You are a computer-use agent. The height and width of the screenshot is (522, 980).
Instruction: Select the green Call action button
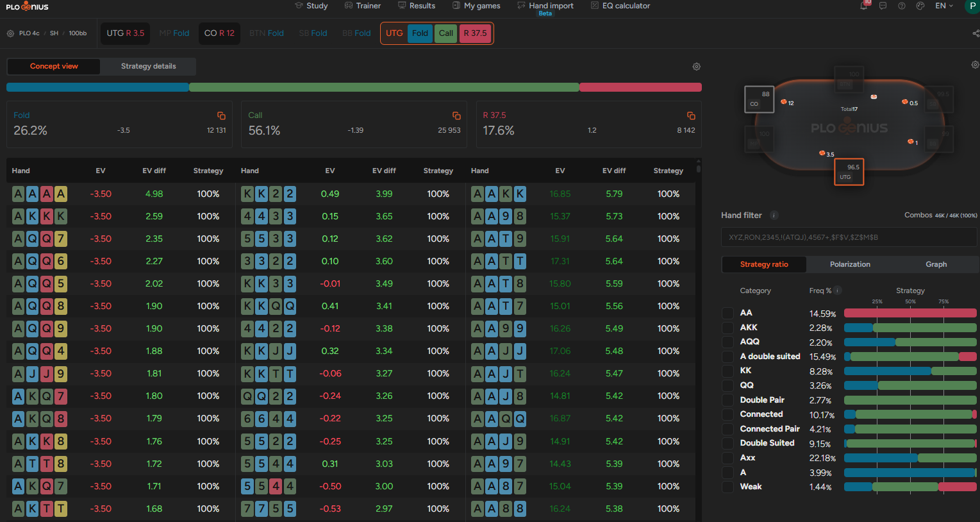446,33
